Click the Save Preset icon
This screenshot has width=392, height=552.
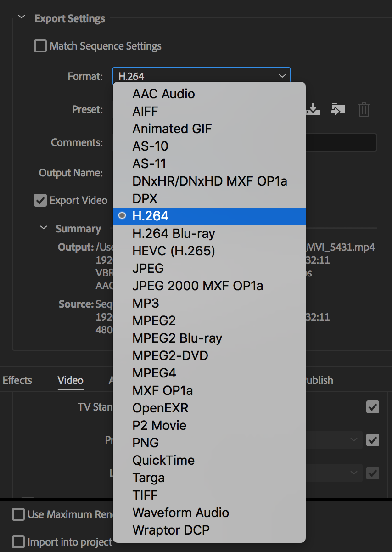[x=314, y=109]
